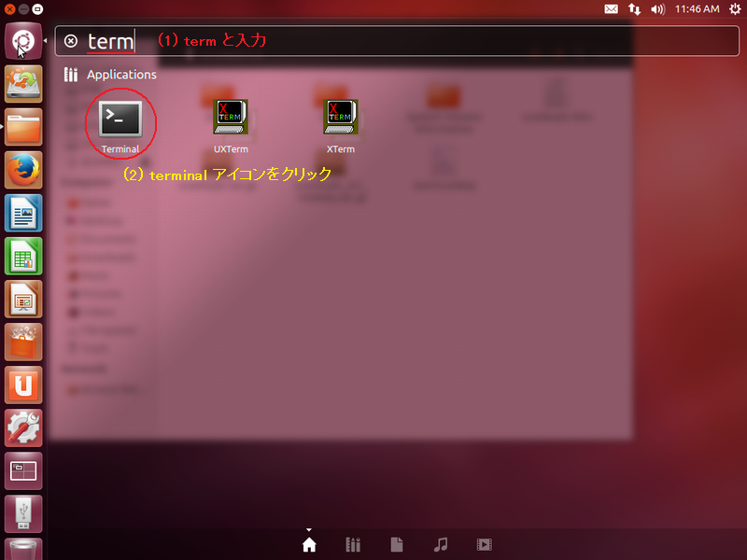Launch XTerm from search results
Image resolution: width=747 pixels, height=560 pixels.
point(341,119)
